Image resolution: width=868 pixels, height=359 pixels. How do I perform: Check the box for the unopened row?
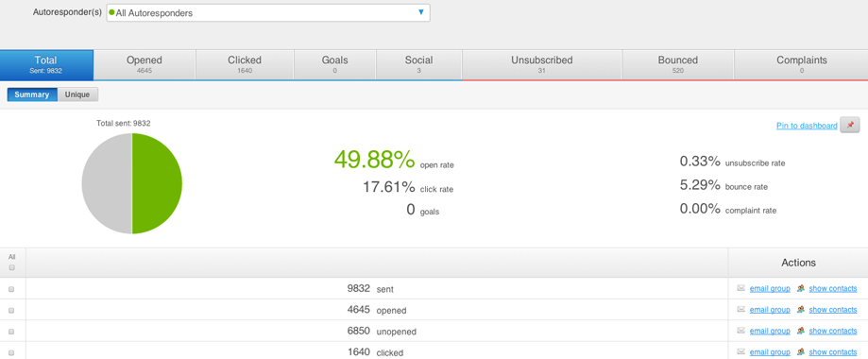coord(11,332)
